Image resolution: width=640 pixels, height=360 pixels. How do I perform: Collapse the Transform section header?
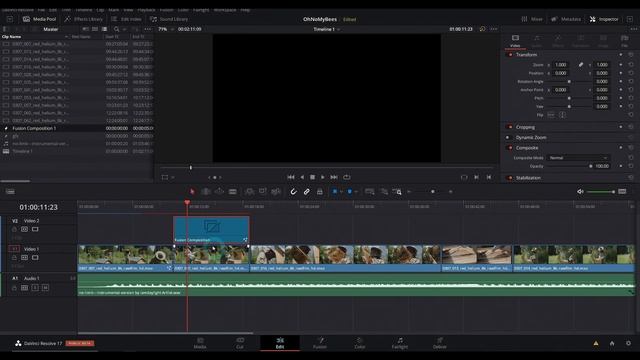pyautogui.click(x=527, y=55)
